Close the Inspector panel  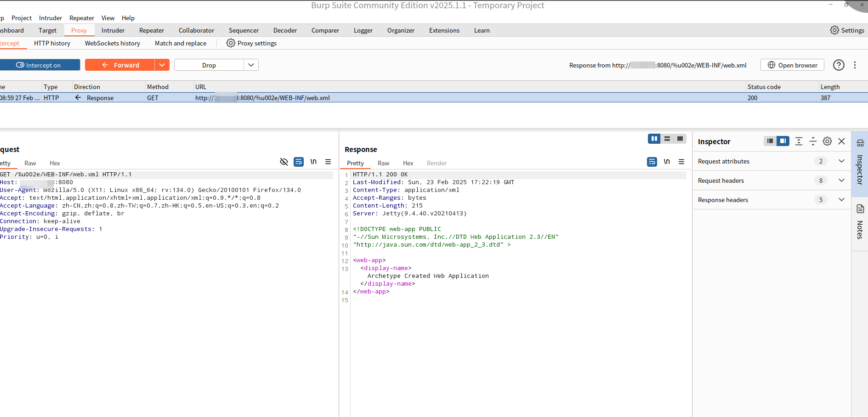(x=841, y=141)
